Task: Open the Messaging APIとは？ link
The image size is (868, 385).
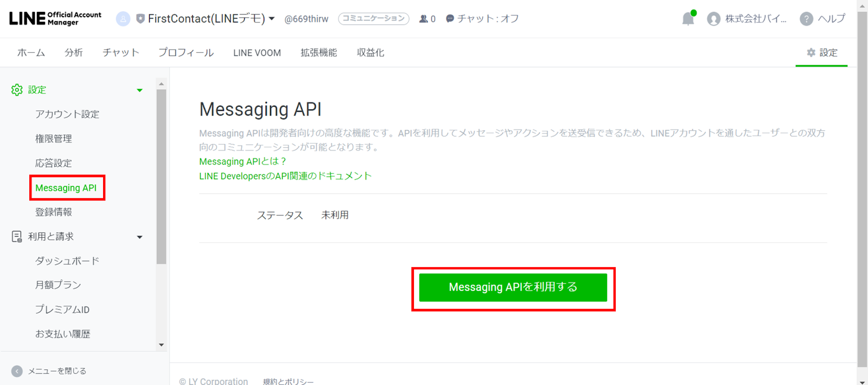Action: [x=242, y=161]
